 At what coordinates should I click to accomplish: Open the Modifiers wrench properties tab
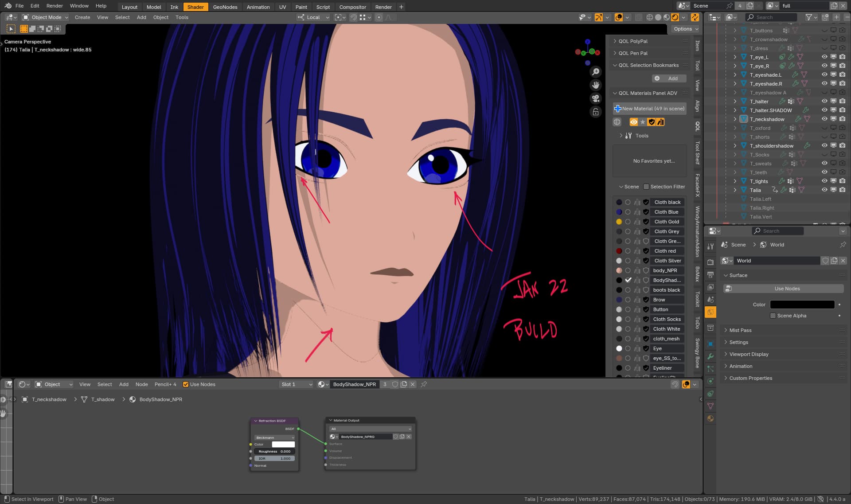click(x=710, y=356)
